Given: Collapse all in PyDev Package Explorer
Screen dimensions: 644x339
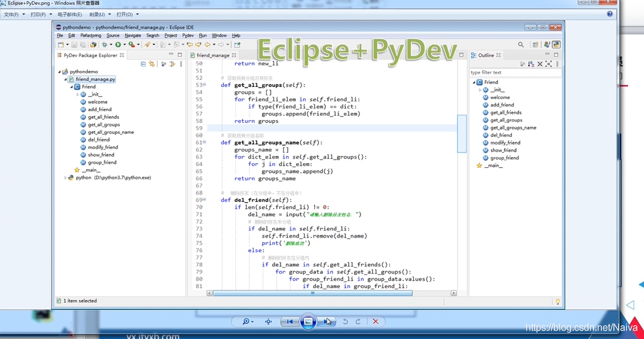Looking at the screenshot, I should 143,64.
